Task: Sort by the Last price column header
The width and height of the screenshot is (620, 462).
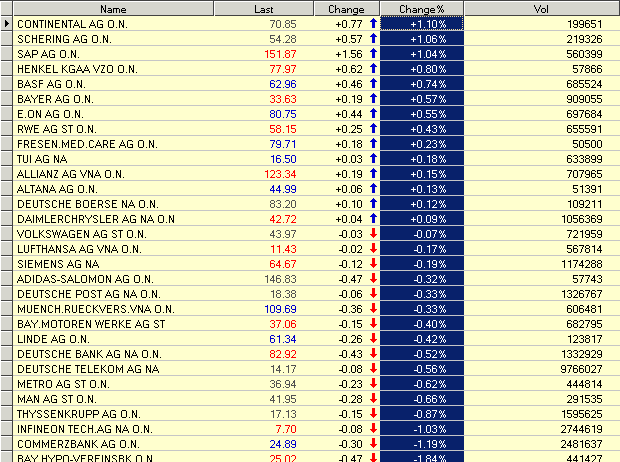Action: pyautogui.click(x=264, y=9)
